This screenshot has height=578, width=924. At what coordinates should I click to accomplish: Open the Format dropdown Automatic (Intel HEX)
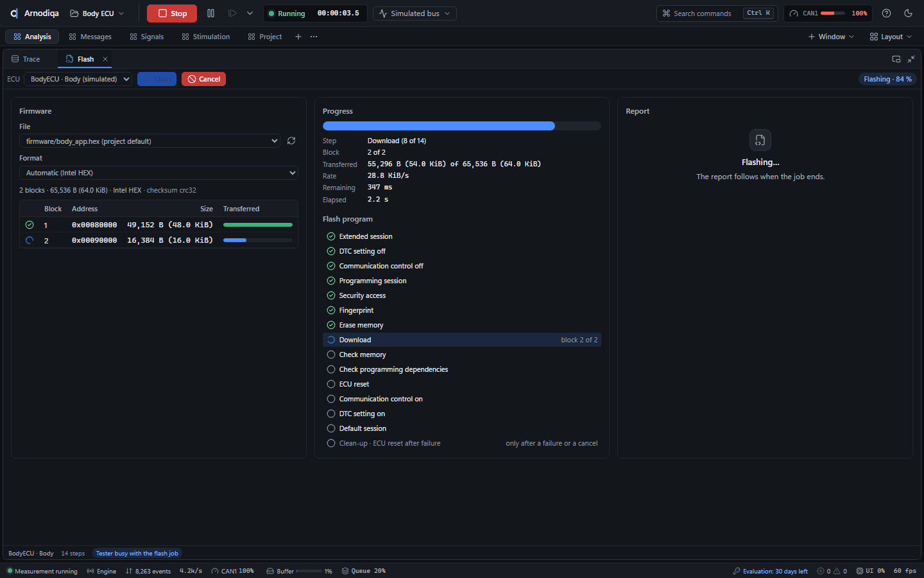pyautogui.click(x=158, y=173)
